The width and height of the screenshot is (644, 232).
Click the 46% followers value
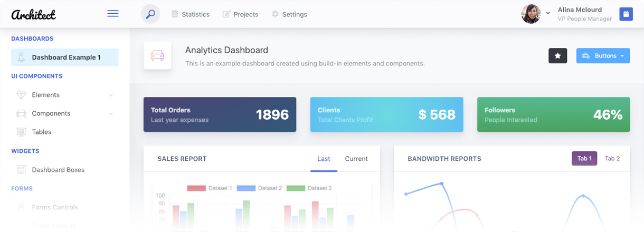coord(608,114)
